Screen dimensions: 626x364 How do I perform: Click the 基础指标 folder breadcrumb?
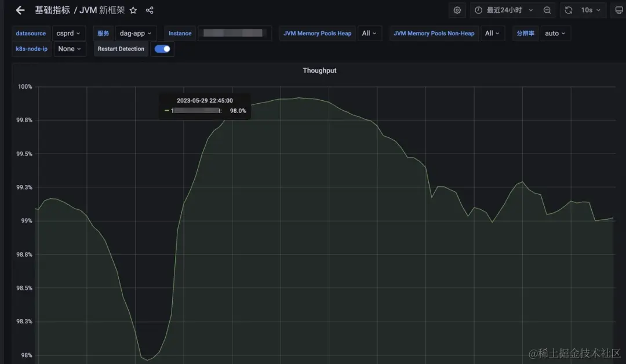pyautogui.click(x=52, y=10)
